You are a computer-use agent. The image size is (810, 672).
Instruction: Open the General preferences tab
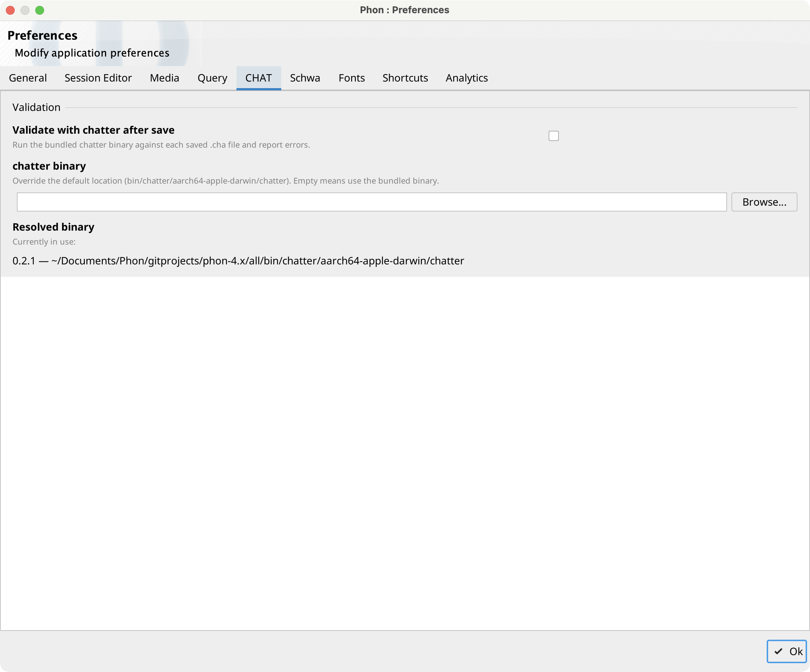pyautogui.click(x=28, y=78)
